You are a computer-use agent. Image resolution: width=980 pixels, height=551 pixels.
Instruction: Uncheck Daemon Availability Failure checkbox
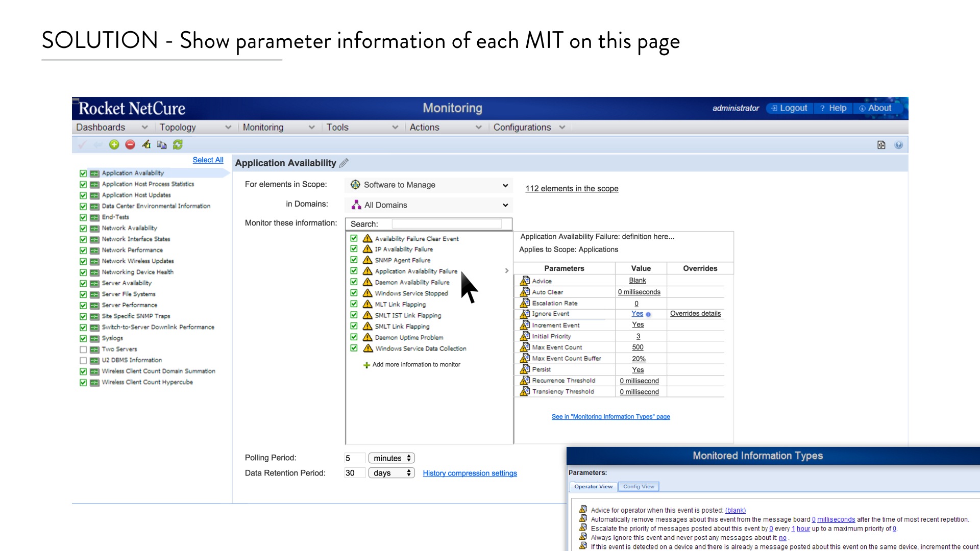point(354,282)
